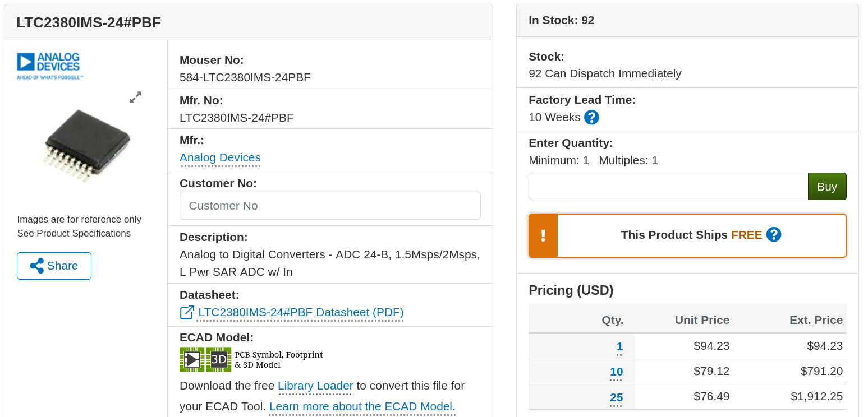Click the orange exclamation alert icon

tap(543, 235)
